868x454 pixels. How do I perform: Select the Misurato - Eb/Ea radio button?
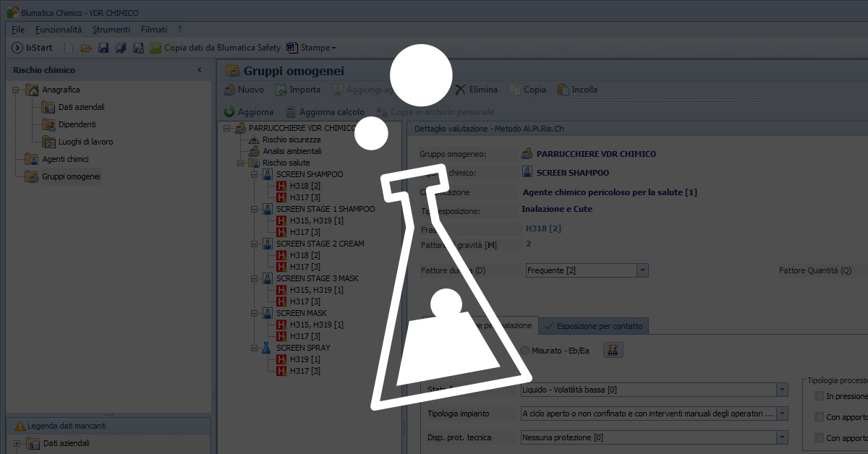(525, 351)
